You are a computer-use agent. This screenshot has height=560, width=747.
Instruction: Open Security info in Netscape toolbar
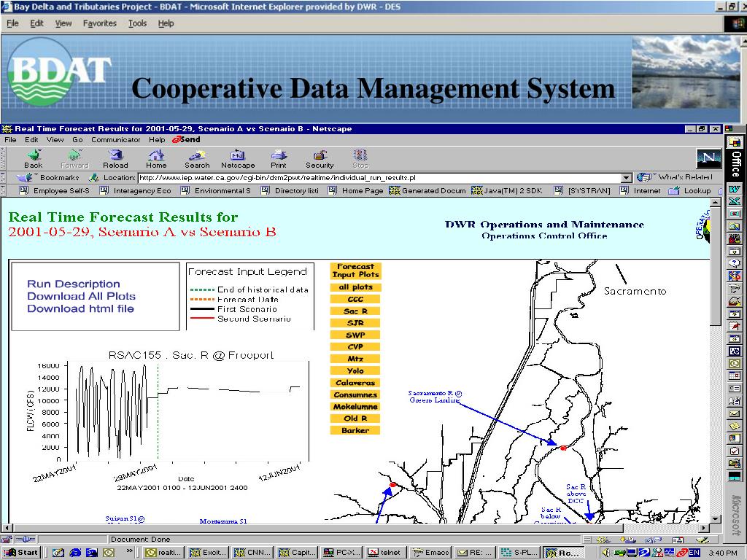(320, 158)
